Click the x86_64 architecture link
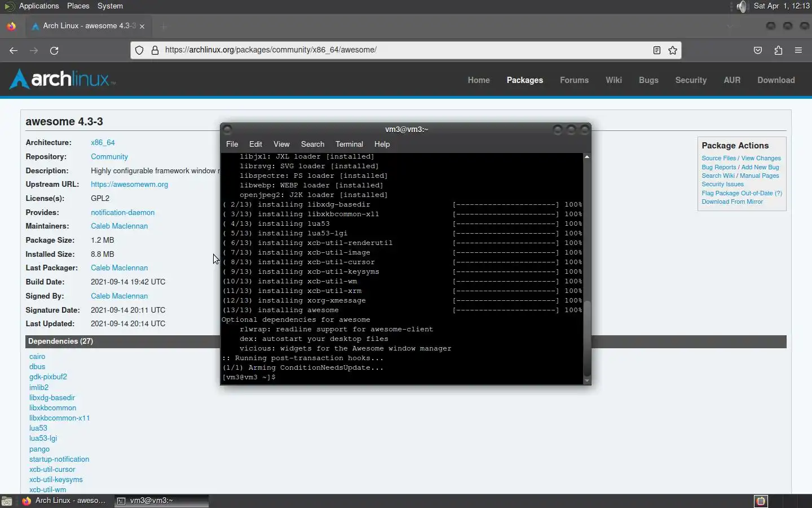This screenshot has width=812, height=508. point(103,143)
